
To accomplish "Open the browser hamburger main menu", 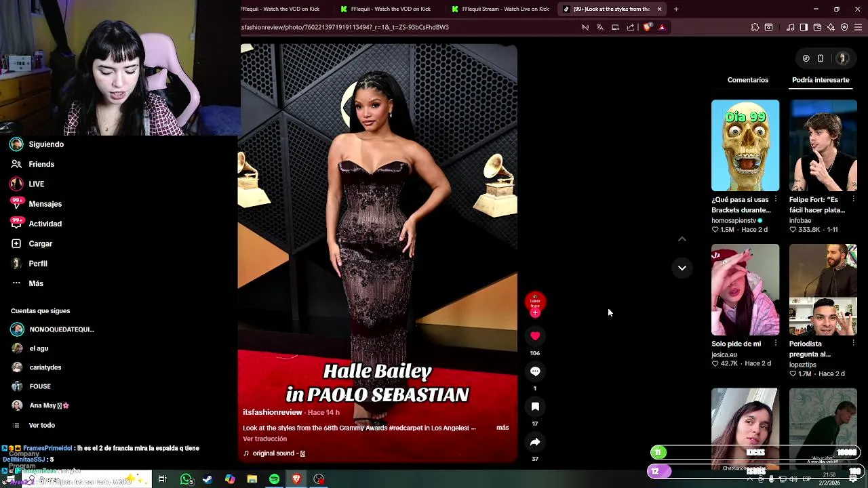I will pyautogui.click(x=859, y=27).
